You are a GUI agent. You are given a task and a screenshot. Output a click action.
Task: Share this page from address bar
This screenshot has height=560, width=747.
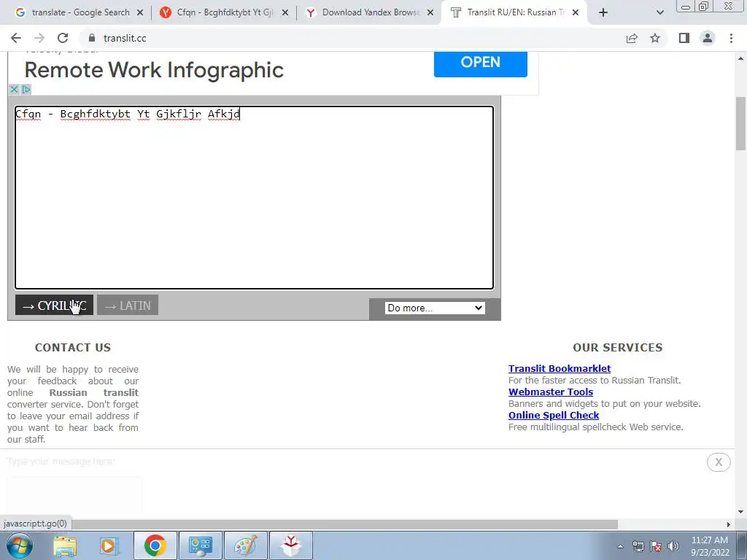point(632,38)
